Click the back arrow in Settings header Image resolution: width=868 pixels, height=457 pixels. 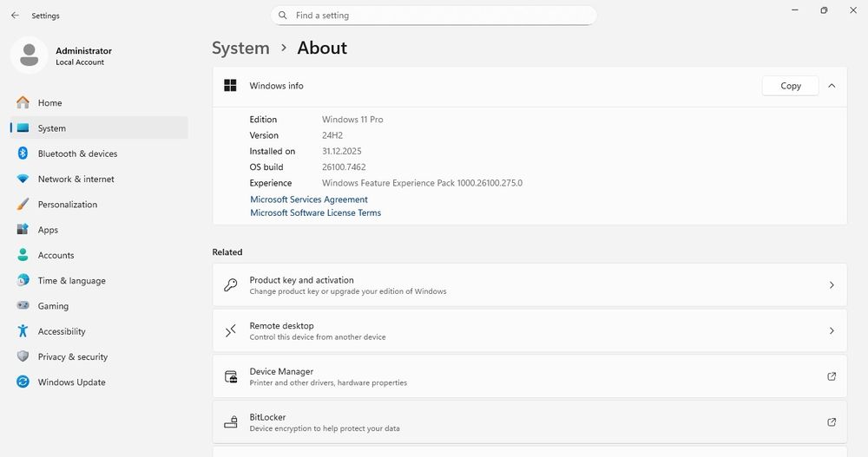(x=15, y=16)
